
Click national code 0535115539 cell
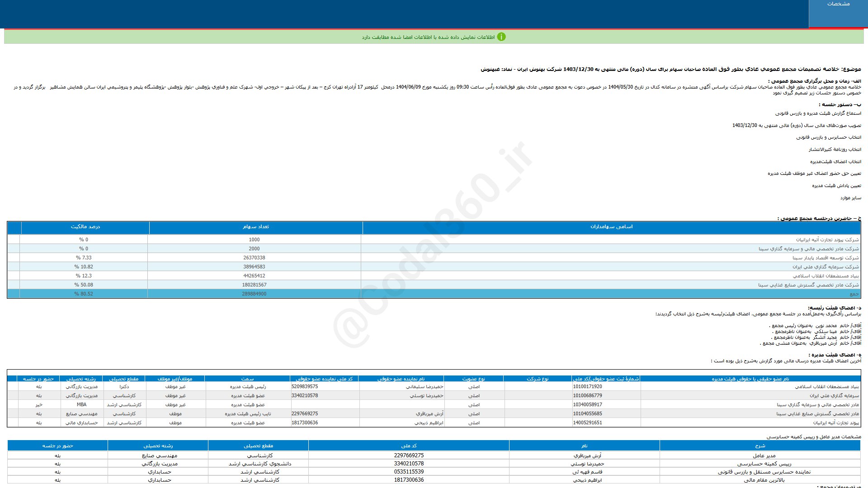coord(408,472)
